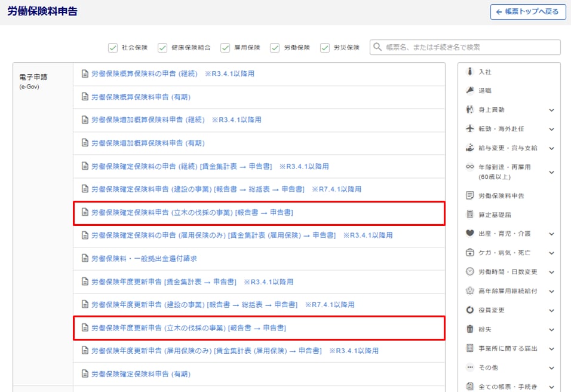Image resolution: width=571 pixels, height=392 pixels.
Task: Open the 事業所に関する届出 category
Action: click(508, 348)
